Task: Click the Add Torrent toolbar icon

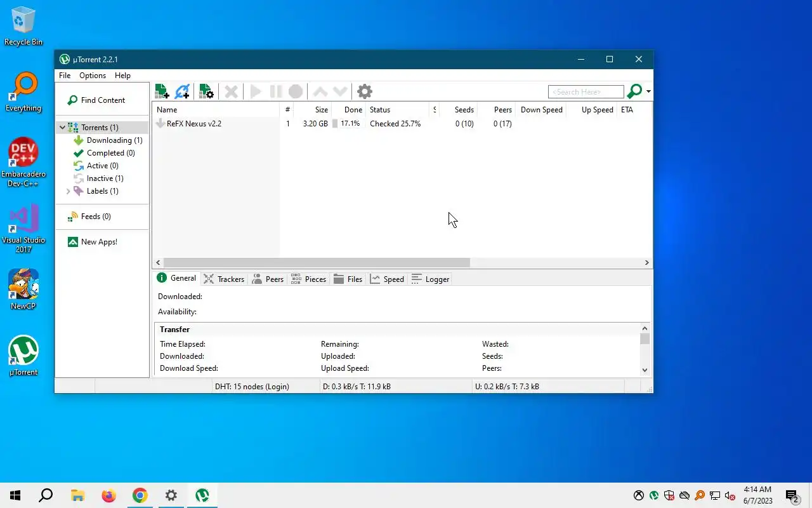Action: 162,91
